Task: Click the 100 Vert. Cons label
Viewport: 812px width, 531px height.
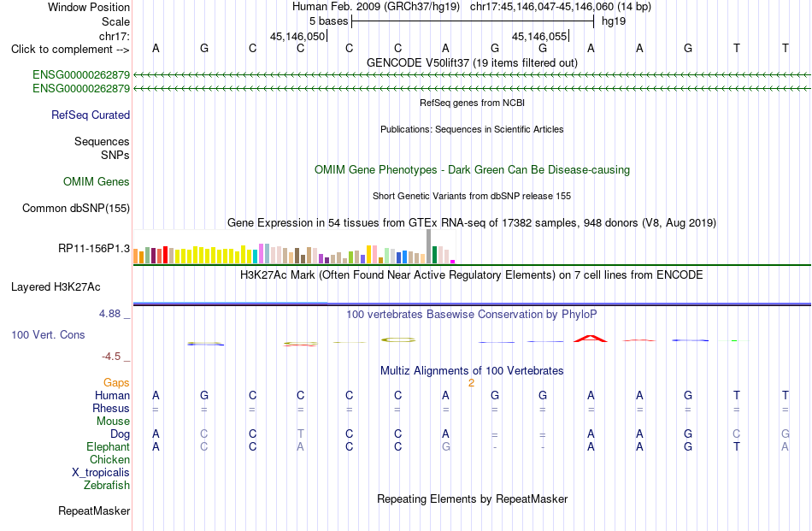Action: click(48, 334)
